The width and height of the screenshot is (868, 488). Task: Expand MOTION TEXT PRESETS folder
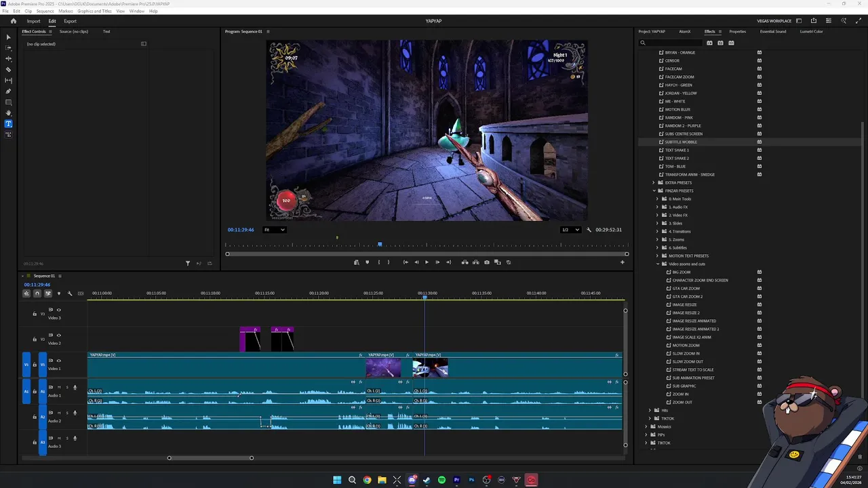coord(658,256)
